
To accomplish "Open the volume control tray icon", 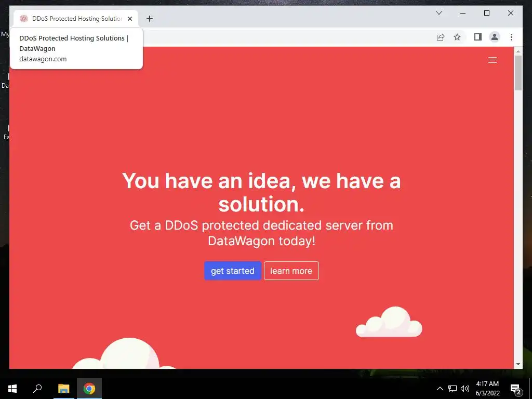I will click(465, 389).
